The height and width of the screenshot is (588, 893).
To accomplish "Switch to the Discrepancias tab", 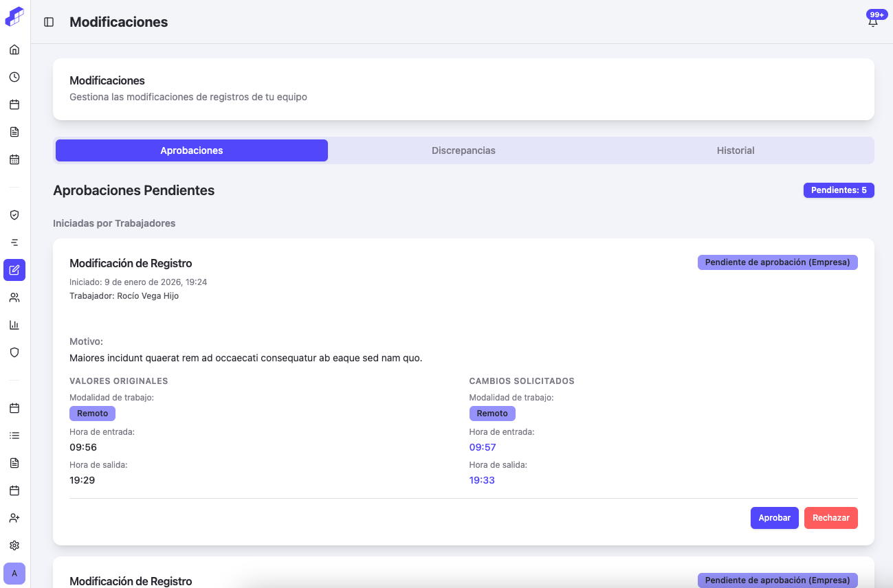I will tap(463, 150).
